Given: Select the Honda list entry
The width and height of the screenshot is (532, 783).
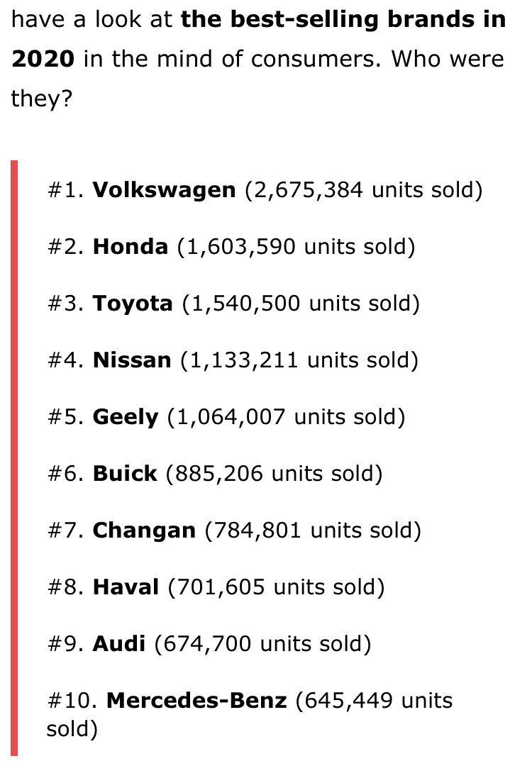Looking at the screenshot, I should pos(231,247).
